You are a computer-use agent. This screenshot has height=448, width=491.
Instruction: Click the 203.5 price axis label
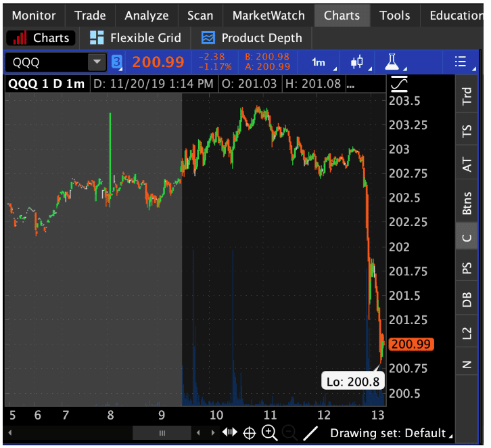coord(404,101)
